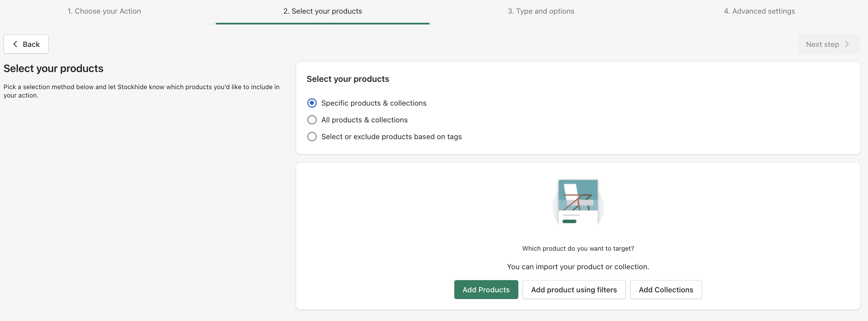
Task: Click the left chevron icon in Back
Action: 15,44
